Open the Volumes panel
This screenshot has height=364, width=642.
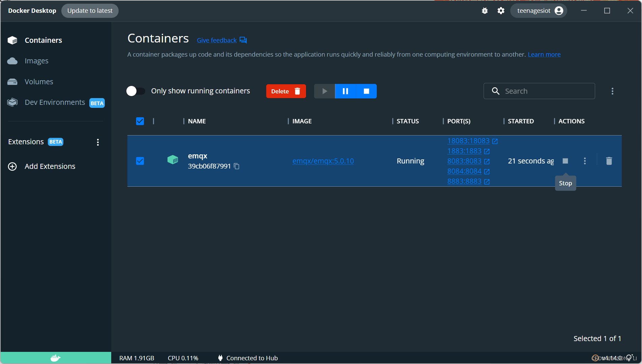(x=38, y=82)
